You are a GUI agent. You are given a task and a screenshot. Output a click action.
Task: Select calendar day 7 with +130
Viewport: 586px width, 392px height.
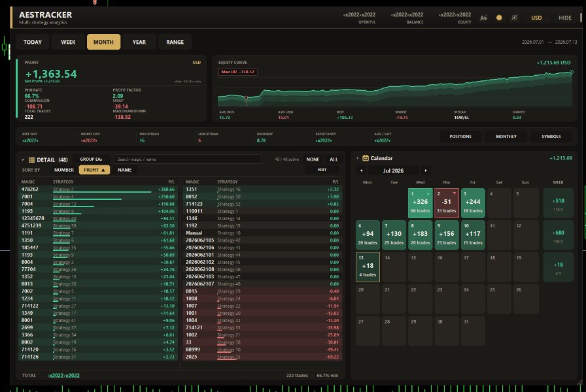point(394,235)
